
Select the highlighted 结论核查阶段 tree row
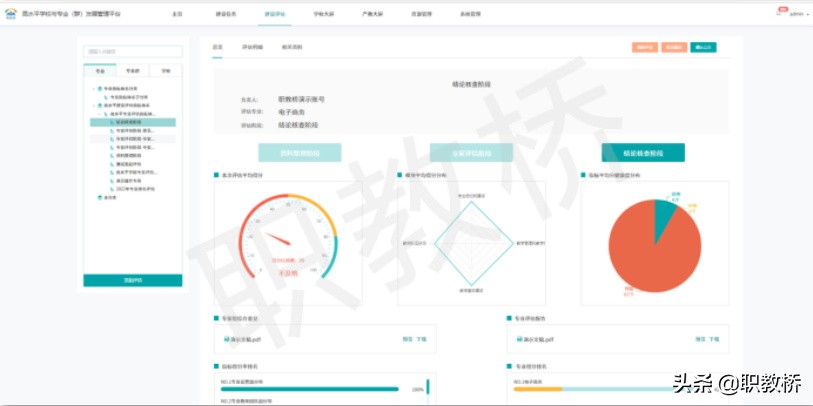[133, 122]
